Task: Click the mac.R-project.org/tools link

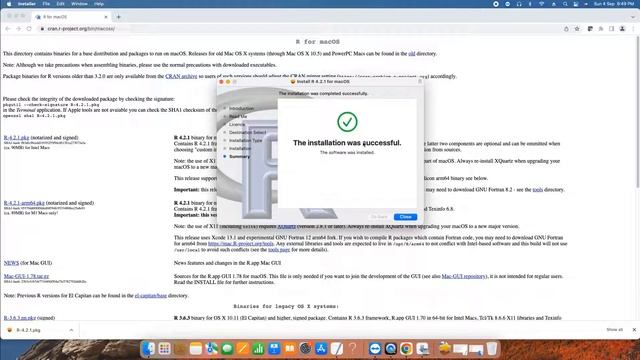Action: click(x=241, y=244)
